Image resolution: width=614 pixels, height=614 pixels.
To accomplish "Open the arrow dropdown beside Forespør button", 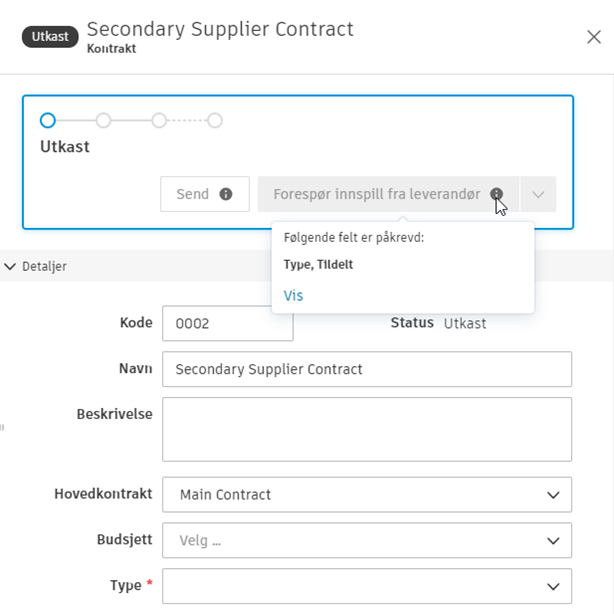I will 538,194.
